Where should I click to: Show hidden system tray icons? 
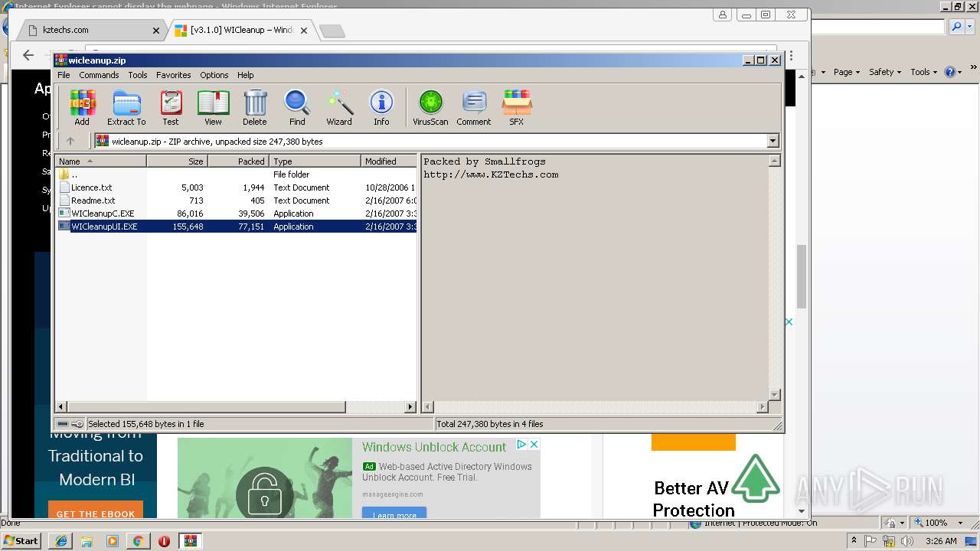click(854, 541)
